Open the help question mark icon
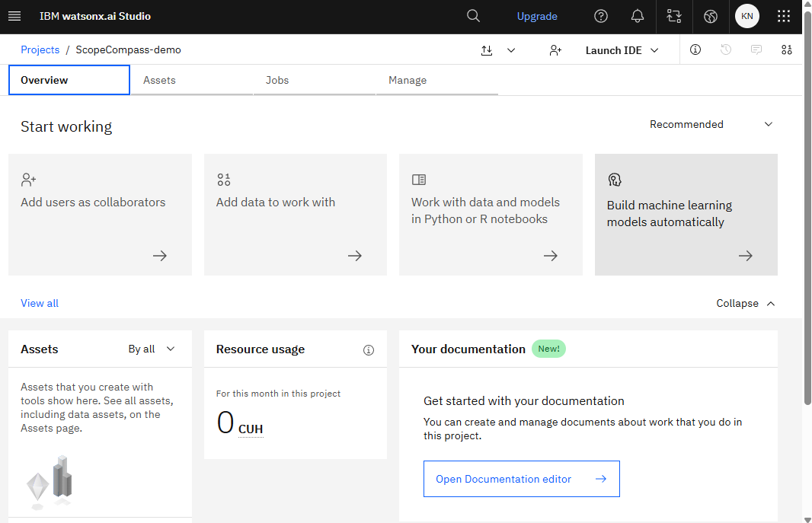 601,16
